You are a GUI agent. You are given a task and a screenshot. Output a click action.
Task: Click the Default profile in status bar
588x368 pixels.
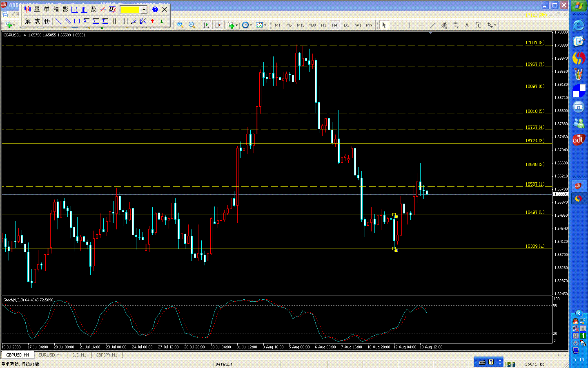pyautogui.click(x=224, y=364)
